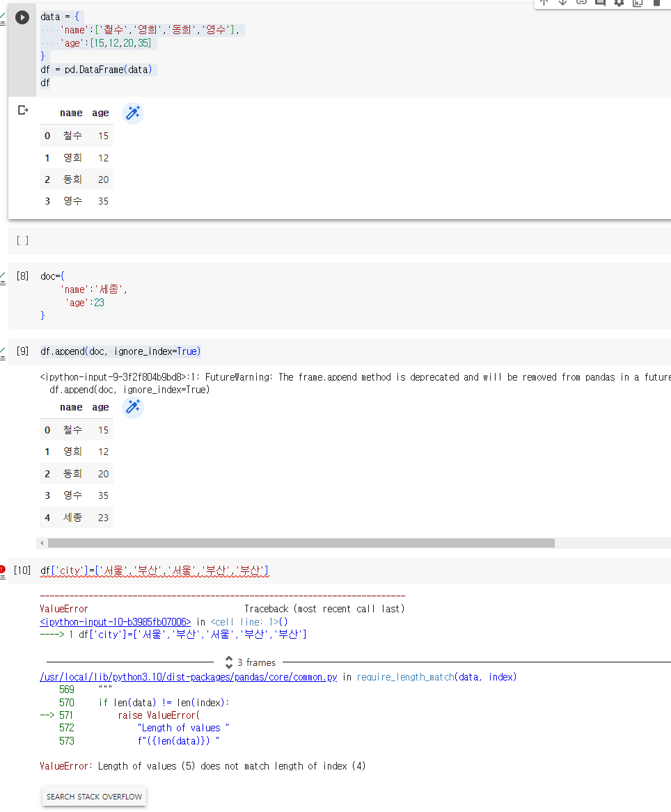Mirror cell in tab icon
The width and height of the screenshot is (671, 812).
(x=638, y=3)
